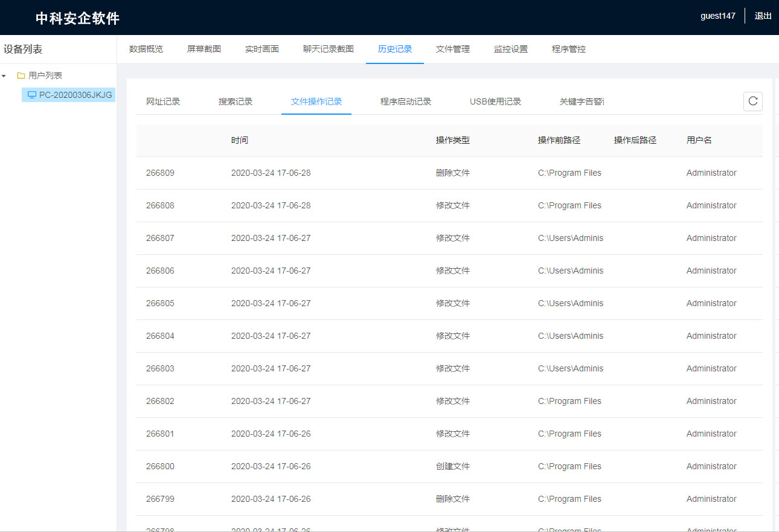Click record ID 266800
Image resolution: width=779 pixels, height=532 pixels.
160,466
